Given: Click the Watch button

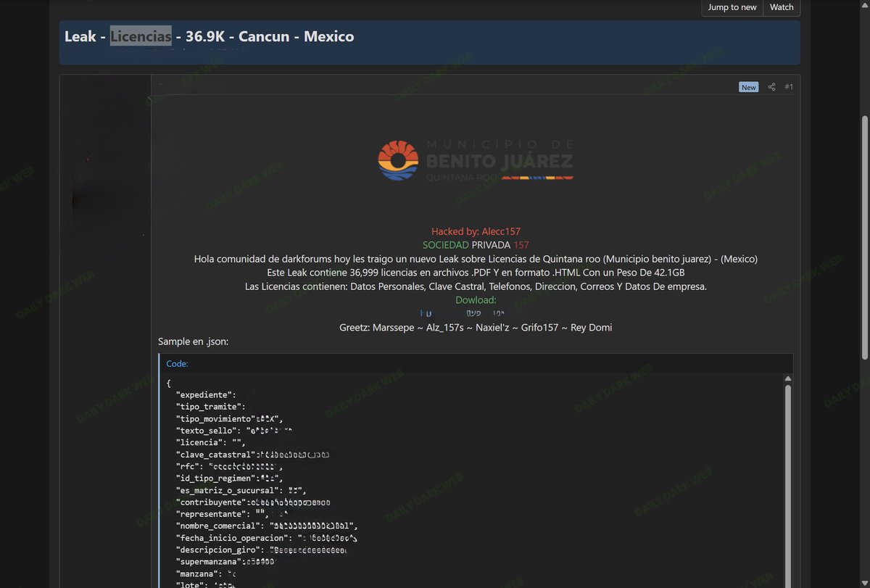Looking at the screenshot, I should pyautogui.click(x=782, y=7).
